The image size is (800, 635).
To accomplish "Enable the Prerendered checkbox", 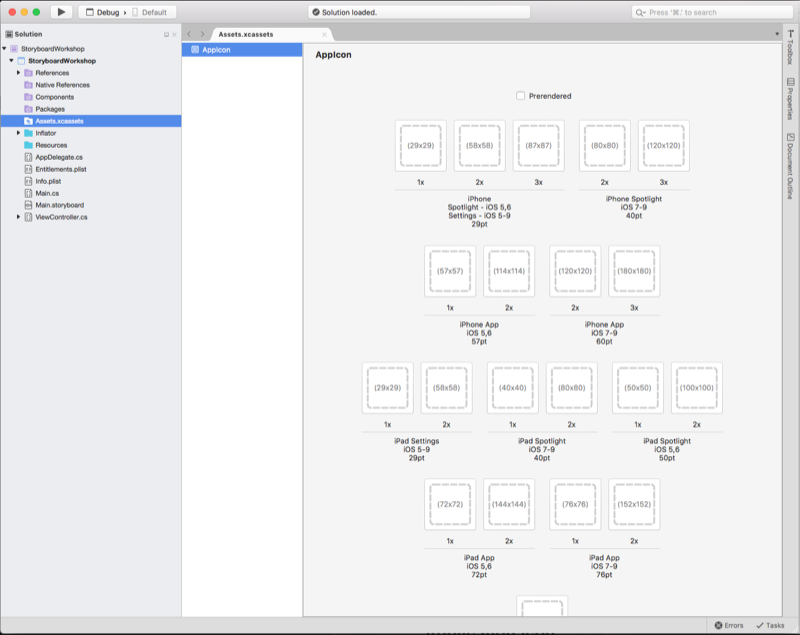I will coord(519,95).
